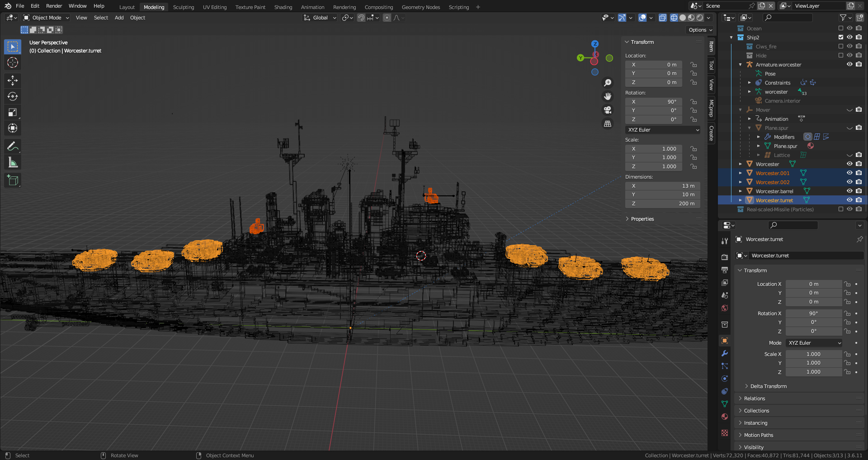Hide Worcester.turret with its eye icon
Viewport: 868px width, 460px height.
pyautogui.click(x=849, y=200)
